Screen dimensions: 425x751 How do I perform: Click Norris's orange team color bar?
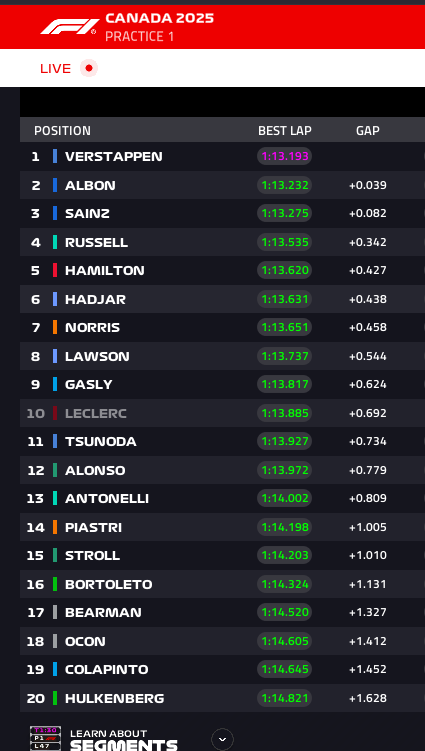pos(55,327)
